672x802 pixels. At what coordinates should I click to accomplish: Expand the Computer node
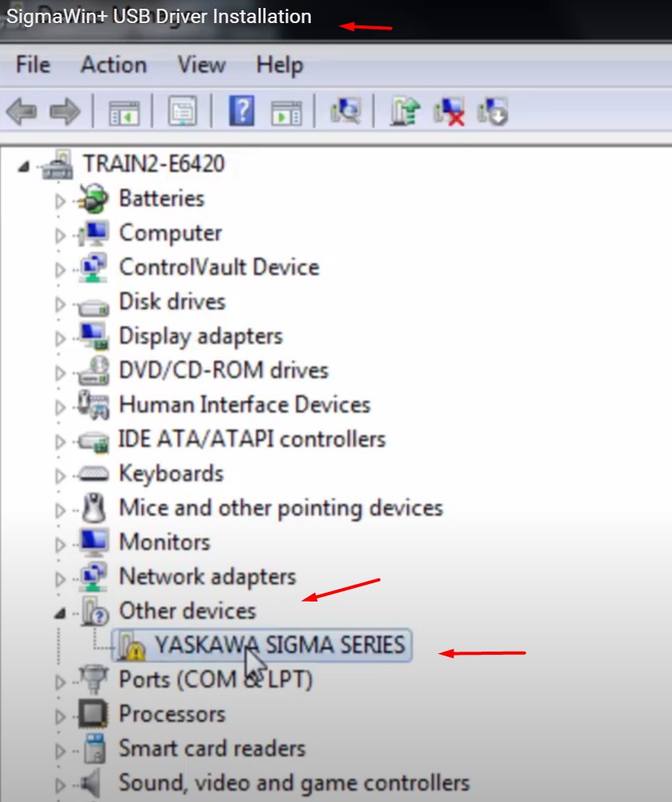[x=60, y=236]
